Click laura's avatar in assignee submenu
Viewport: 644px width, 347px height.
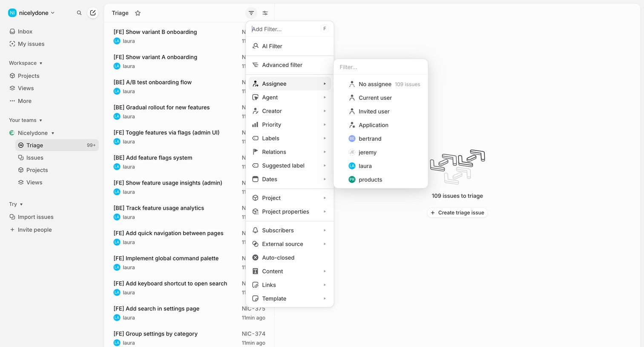pos(352,166)
